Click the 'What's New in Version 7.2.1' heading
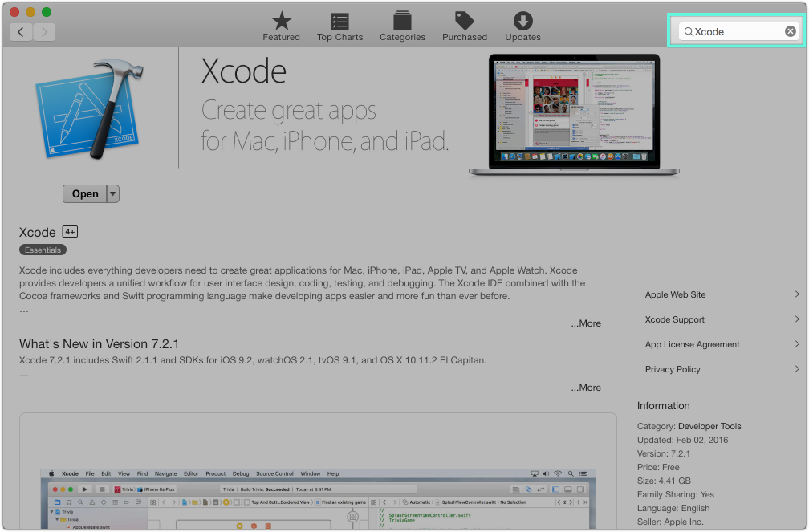 pyautogui.click(x=99, y=344)
